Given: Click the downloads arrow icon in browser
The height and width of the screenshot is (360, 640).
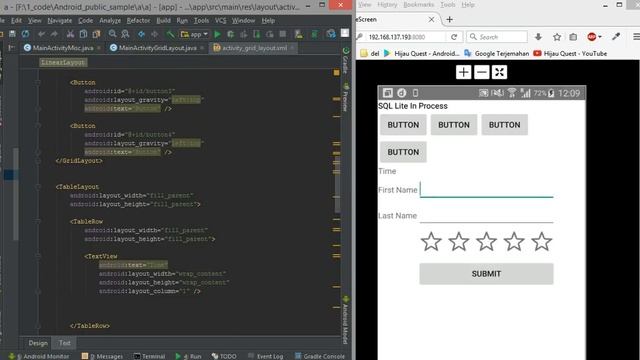Looking at the screenshot, I should coord(538,37).
